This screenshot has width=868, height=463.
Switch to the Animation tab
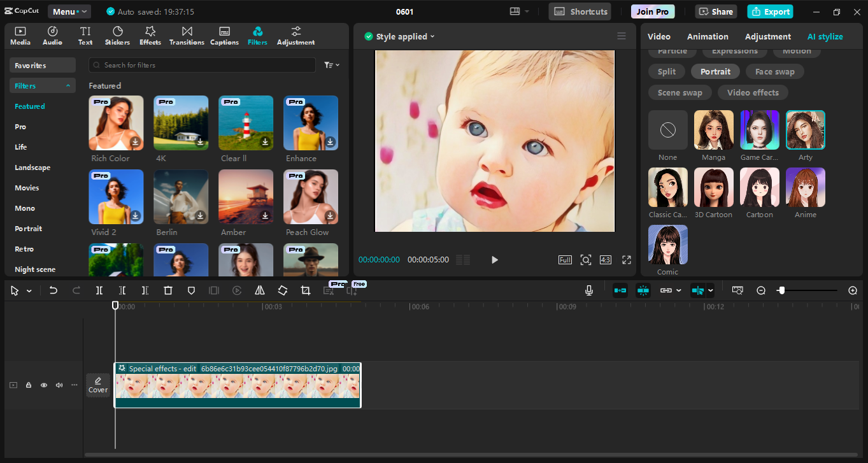click(x=707, y=36)
